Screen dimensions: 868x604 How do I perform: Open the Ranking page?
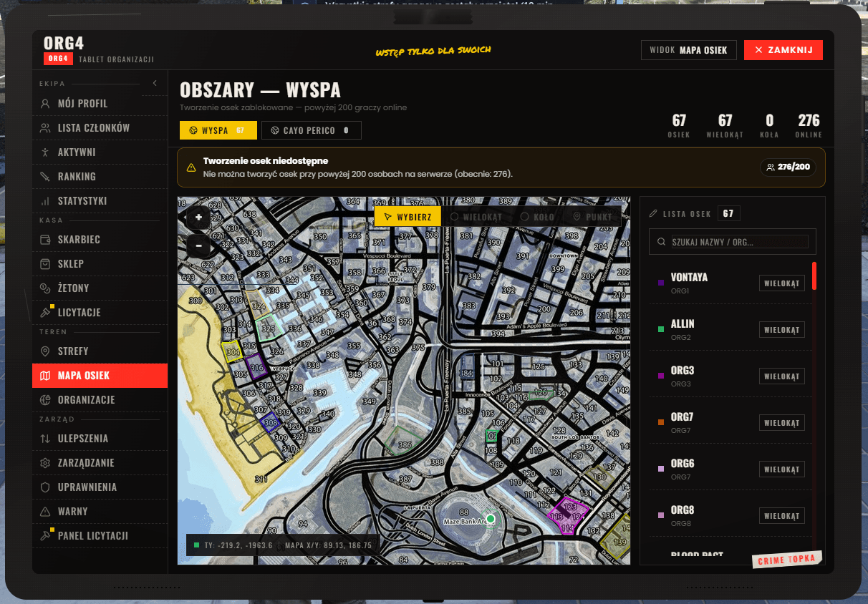(100, 177)
